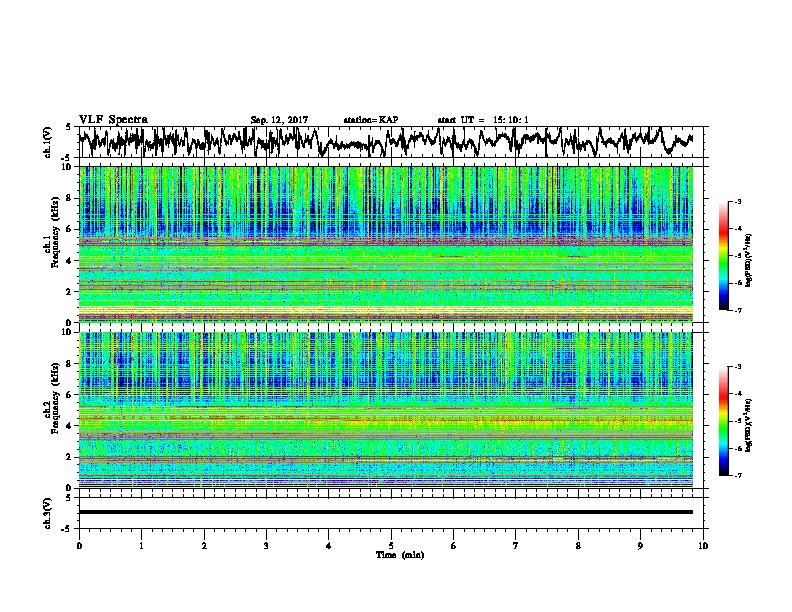Click the "VLF Spectra" plot title
Screen dimensions: 792x612
click(x=113, y=120)
